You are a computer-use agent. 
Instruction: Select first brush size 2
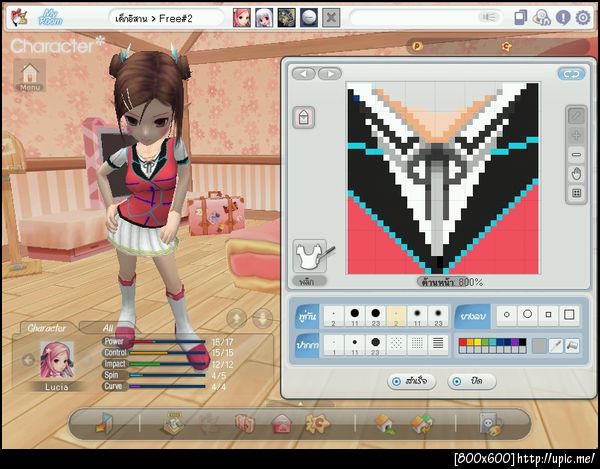pyautogui.click(x=334, y=316)
